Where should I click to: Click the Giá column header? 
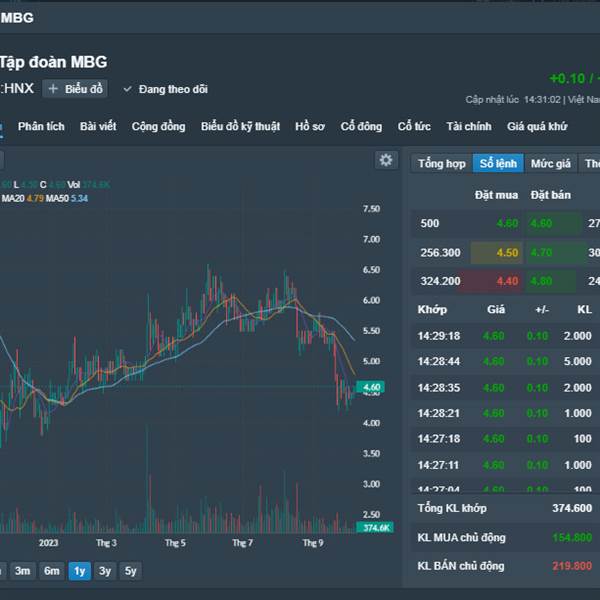(x=496, y=309)
